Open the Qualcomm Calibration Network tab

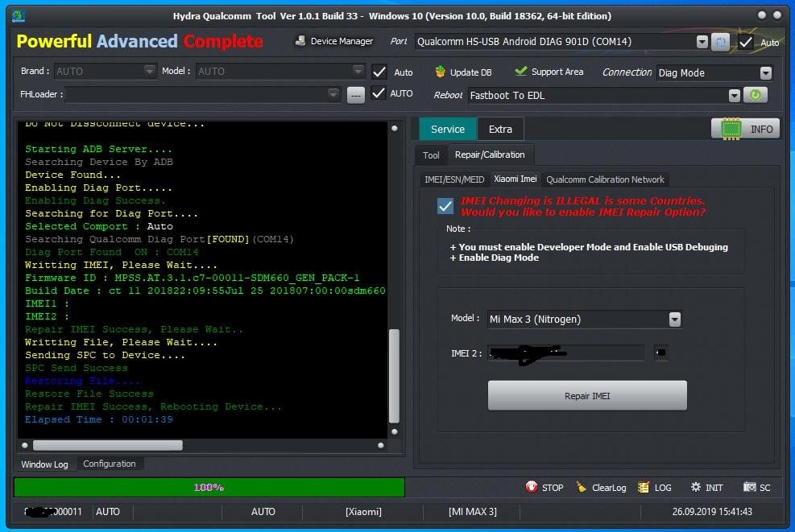pos(605,179)
